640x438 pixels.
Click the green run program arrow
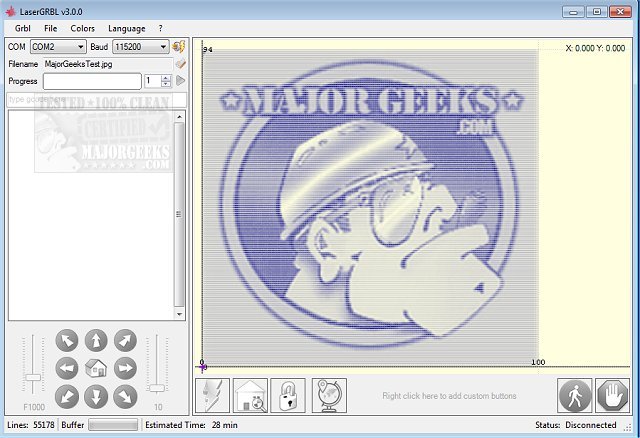coord(180,81)
